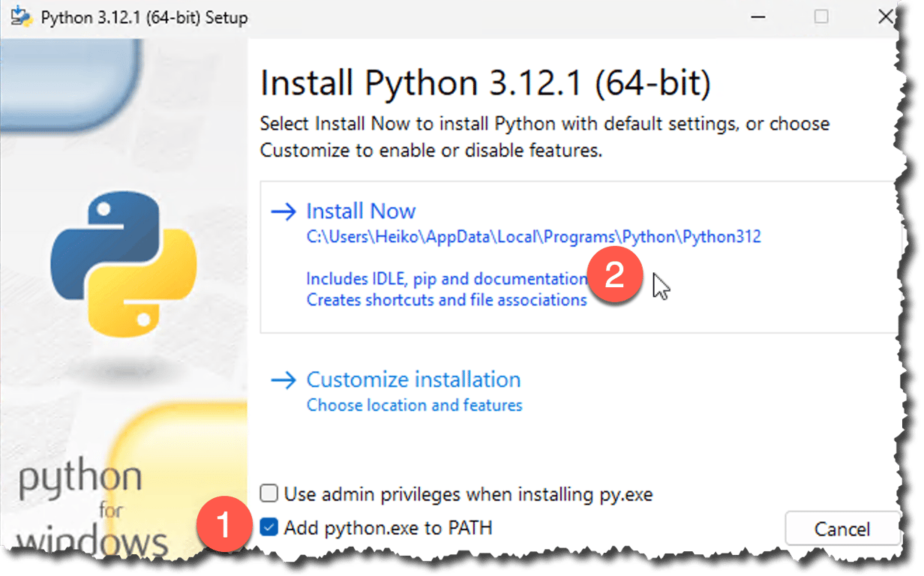Click the Creates shortcuts and file associations line
Viewport: 924px width, 576px height.
(x=446, y=300)
